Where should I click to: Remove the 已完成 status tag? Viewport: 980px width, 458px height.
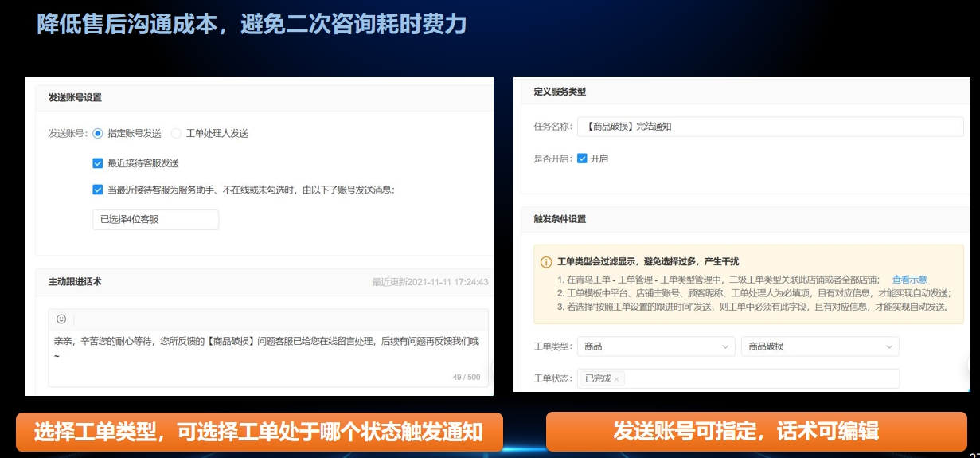(616, 379)
